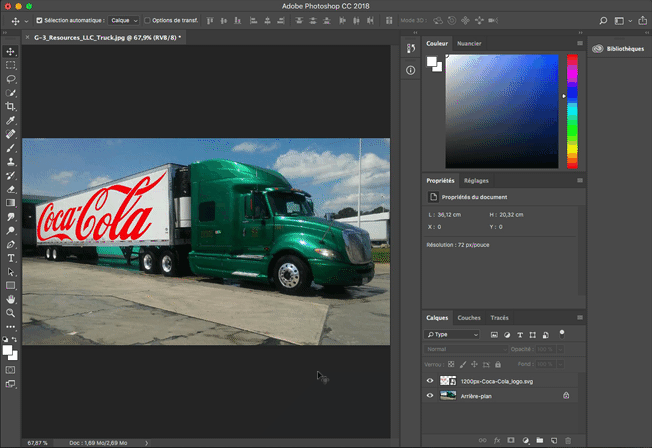Select the Eyedropper tool

pos(10,120)
